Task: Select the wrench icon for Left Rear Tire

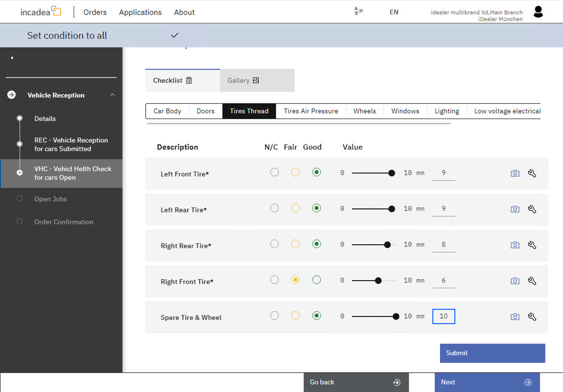Action: [532, 209]
